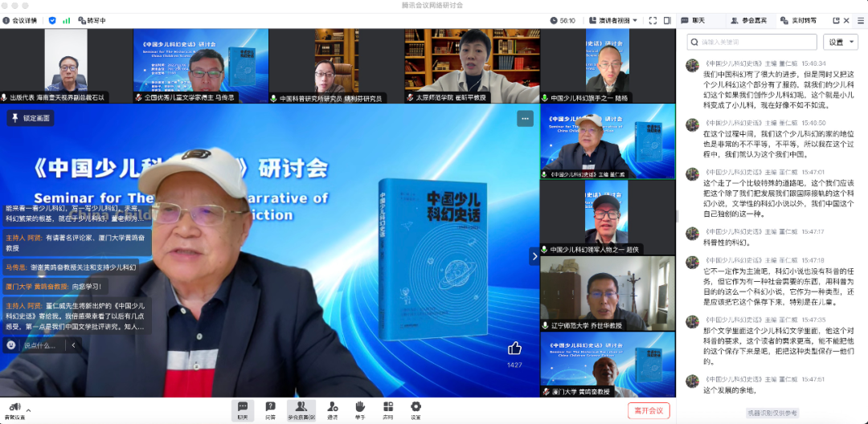
Task: Open 会议详情 meeting details
Action: [22, 20]
